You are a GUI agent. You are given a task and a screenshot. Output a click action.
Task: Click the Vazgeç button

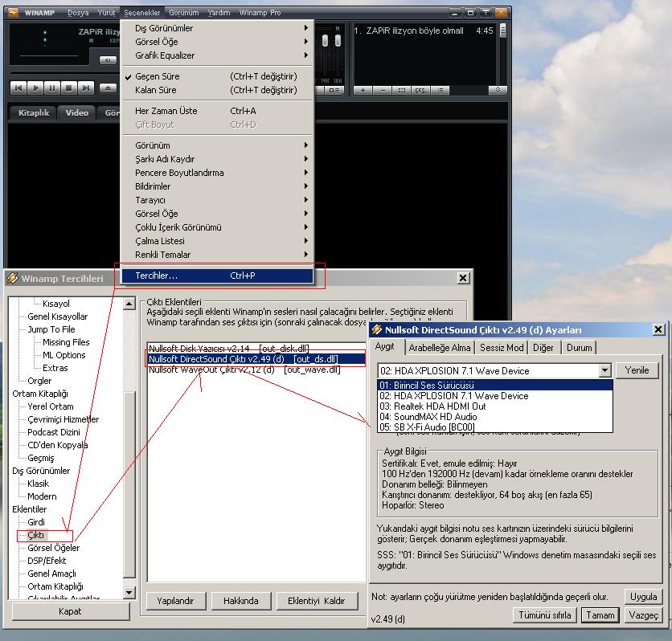(x=643, y=615)
